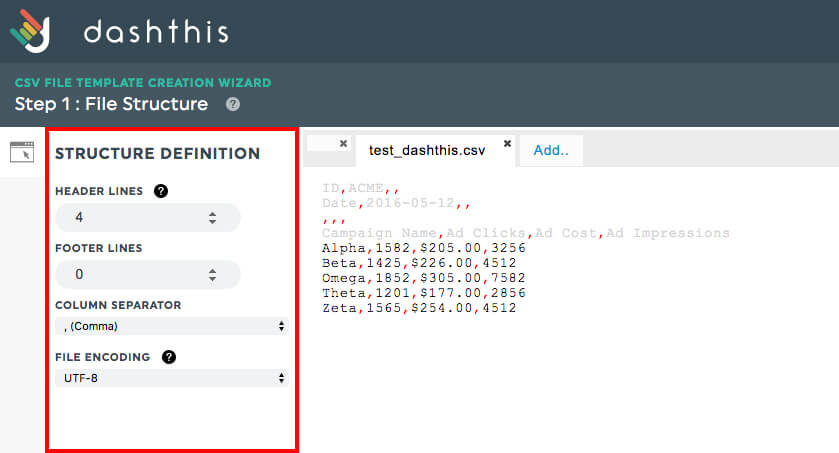Screen dimensions: 839x453
Task: Click the Footer Lines stepper arrows
Action: tap(212, 275)
